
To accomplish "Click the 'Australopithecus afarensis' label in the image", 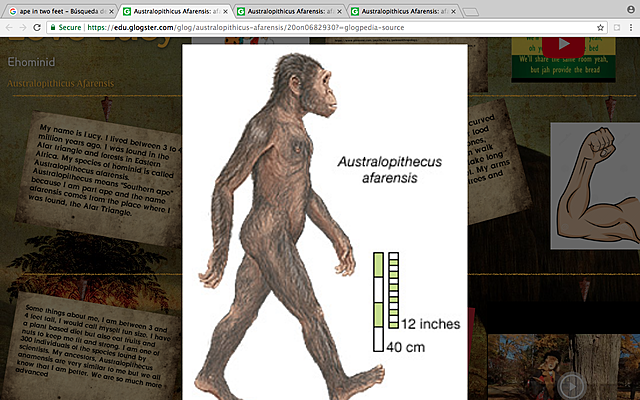I will [x=389, y=170].
